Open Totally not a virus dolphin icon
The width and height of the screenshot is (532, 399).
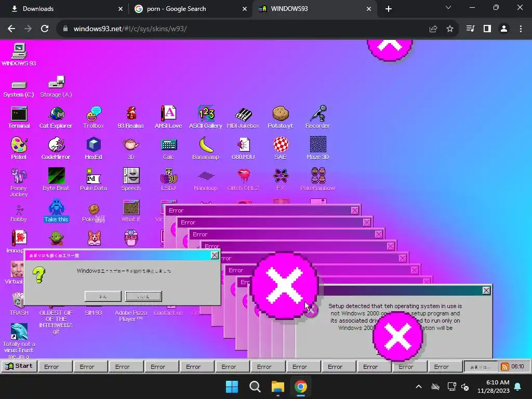(19, 341)
